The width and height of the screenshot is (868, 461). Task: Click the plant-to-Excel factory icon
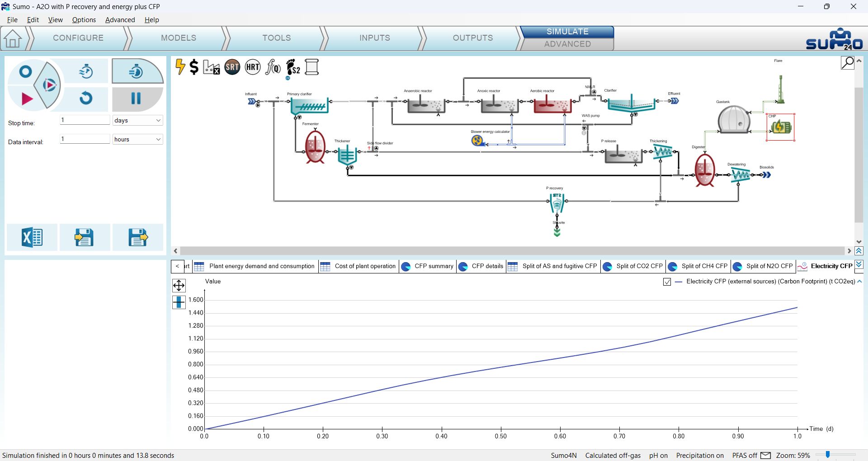point(211,67)
